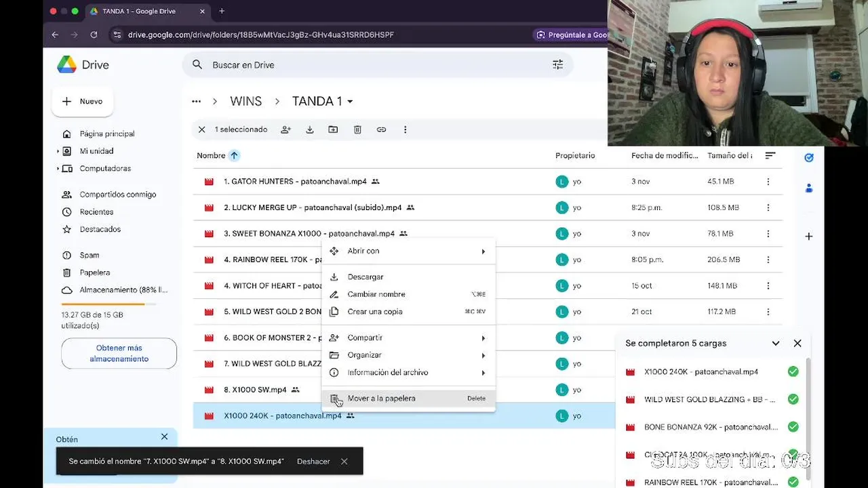Click the download toolbar icon
The height and width of the screenshot is (488, 868).
click(309, 129)
